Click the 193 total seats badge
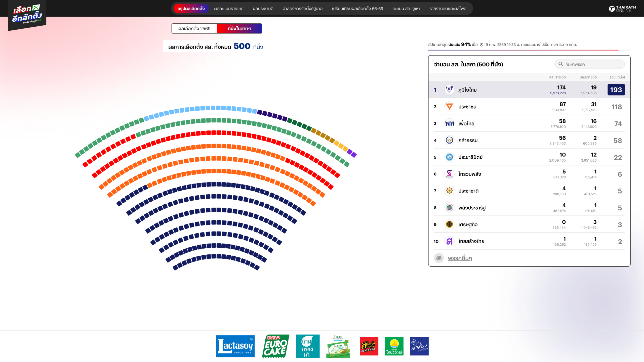 coord(616,90)
